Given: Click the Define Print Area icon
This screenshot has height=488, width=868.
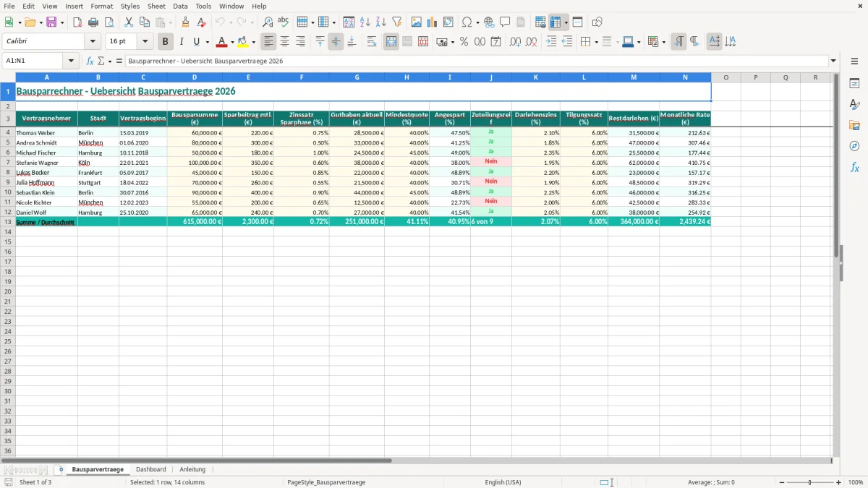Looking at the screenshot, I should (x=540, y=22).
